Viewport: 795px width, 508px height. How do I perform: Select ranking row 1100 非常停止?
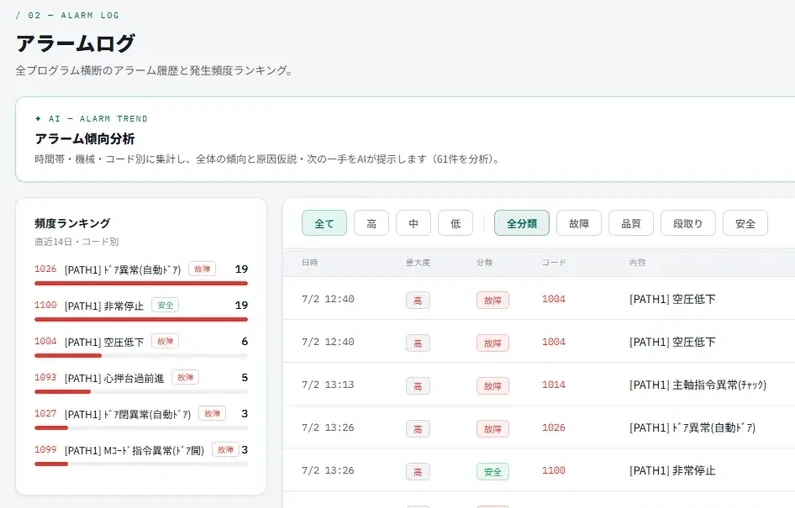pos(141,310)
